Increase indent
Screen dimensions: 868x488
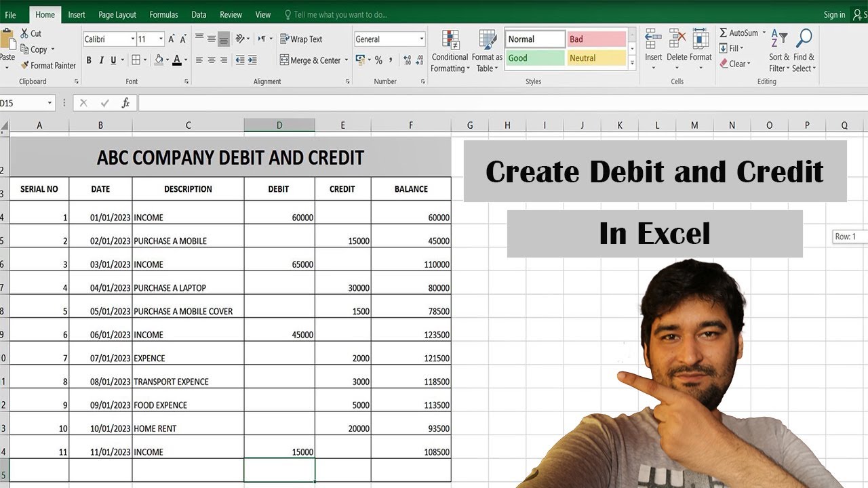pos(252,60)
